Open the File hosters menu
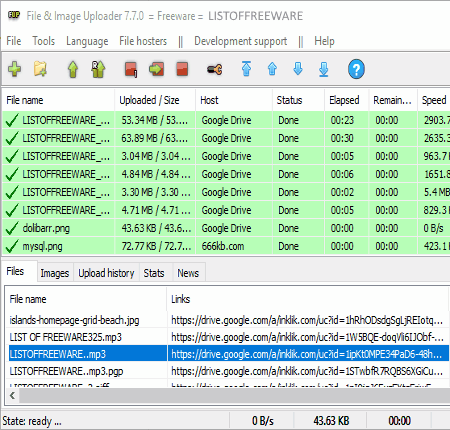This screenshot has width=450, height=430. pos(143,41)
